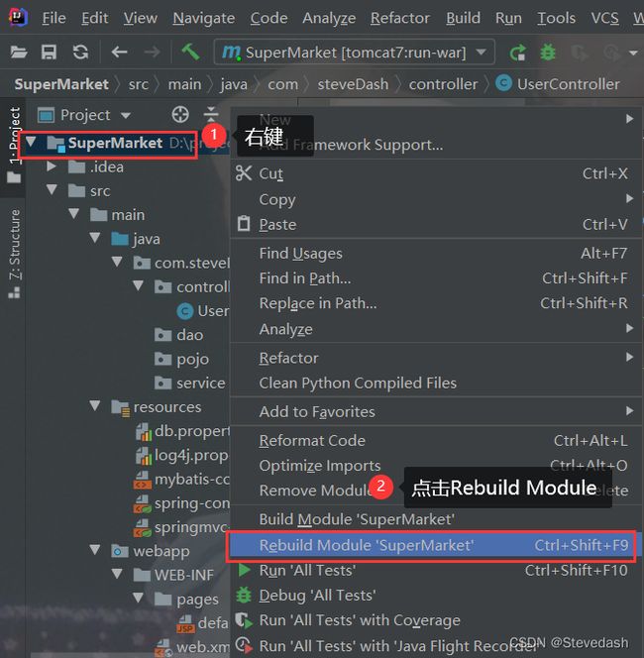Navigate forward with the right arrow icon
This screenshot has height=658, width=644.
152,53
